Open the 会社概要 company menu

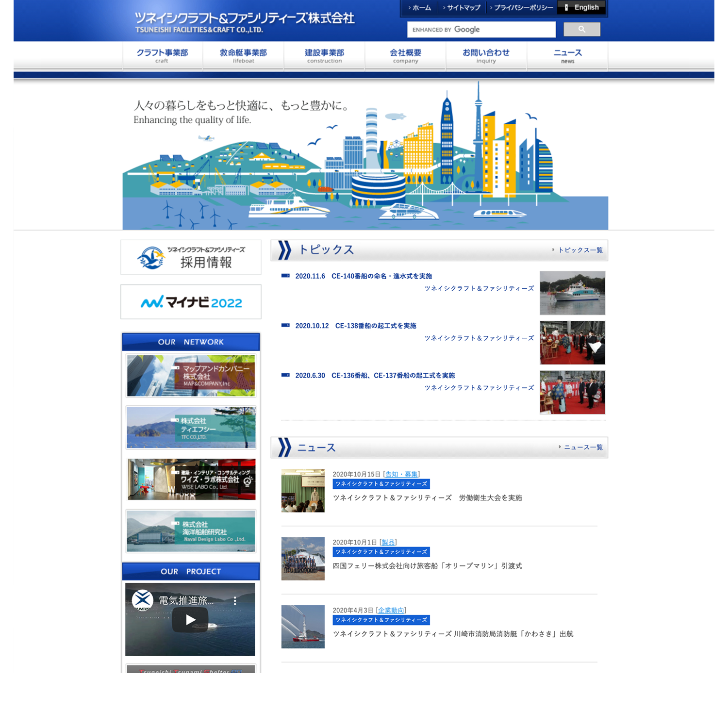(405, 56)
